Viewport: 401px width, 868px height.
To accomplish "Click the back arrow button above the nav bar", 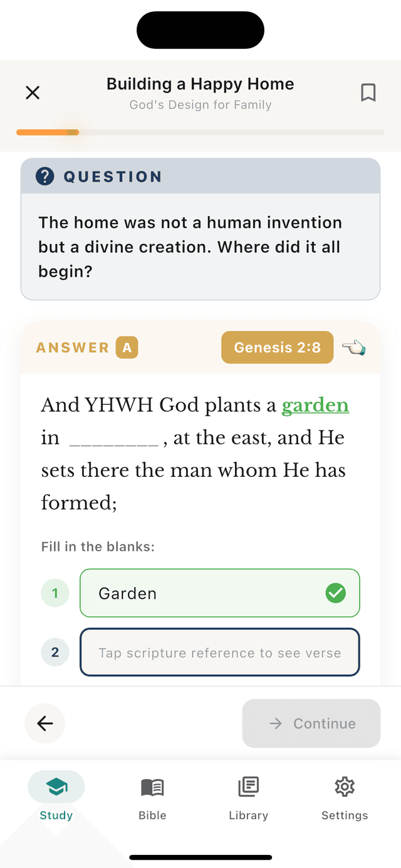I will pos(44,723).
